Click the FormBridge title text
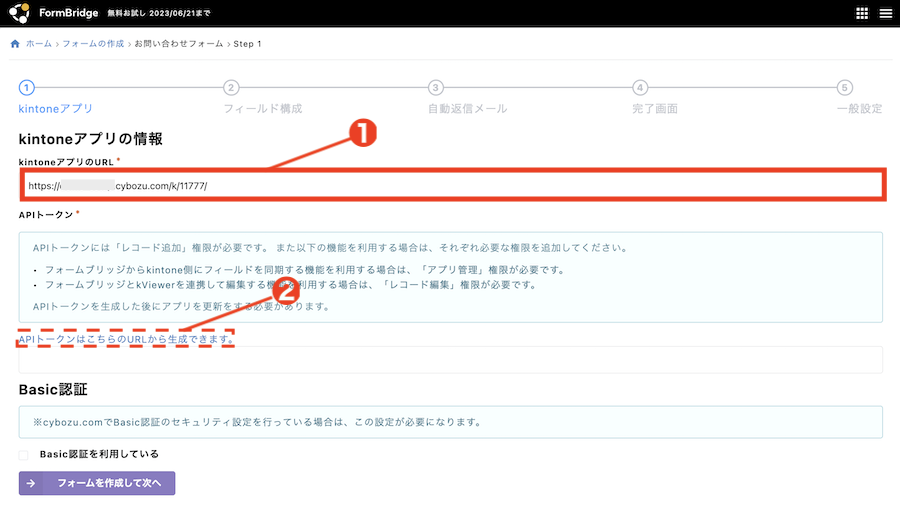This screenshot has height=512, width=900. pos(68,13)
